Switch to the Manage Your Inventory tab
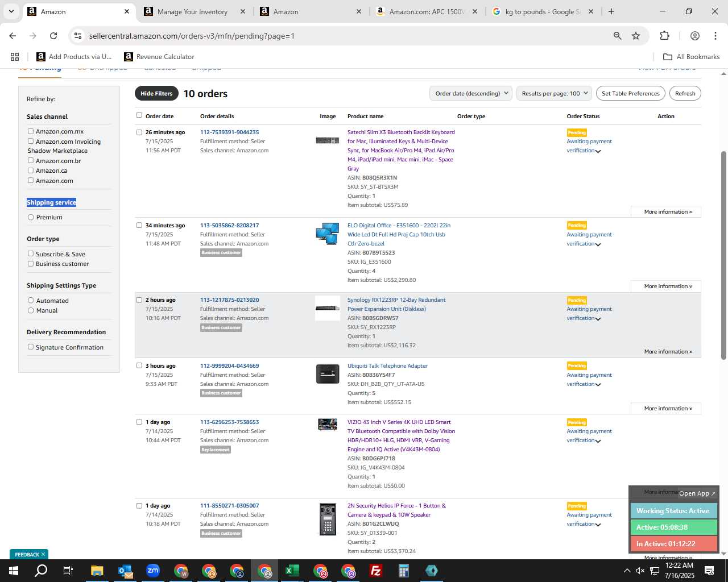This screenshot has height=582, width=728. coord(192,11)
